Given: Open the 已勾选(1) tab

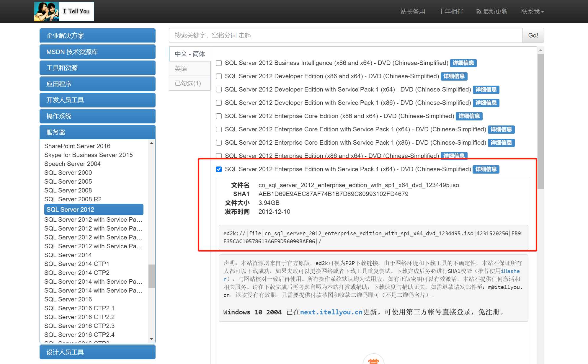Looking at the screenshot, I should tap(190, 83).
